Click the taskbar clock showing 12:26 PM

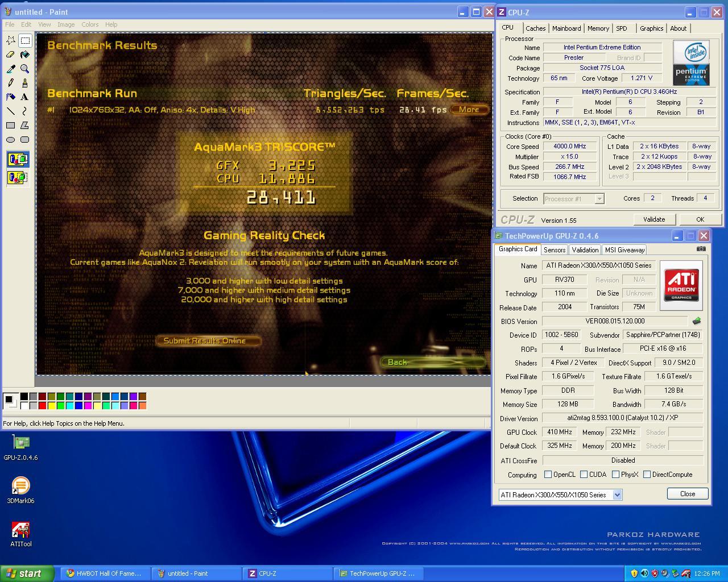(707, 573)
